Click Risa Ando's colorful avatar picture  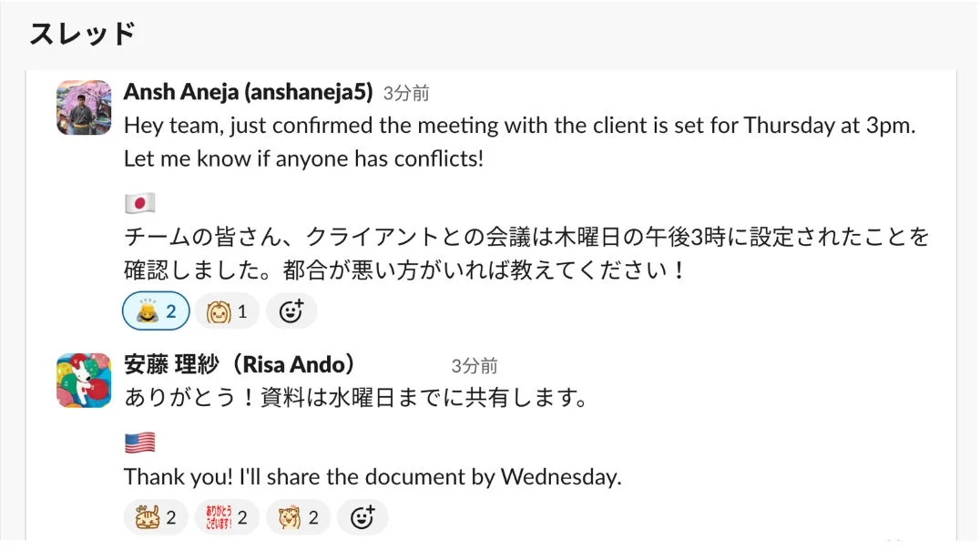[83, 380]
